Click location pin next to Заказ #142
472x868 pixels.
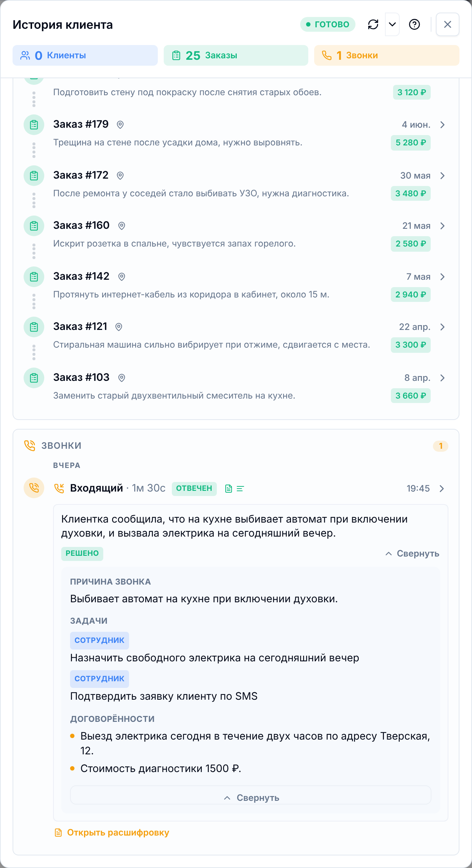pos(122,277)
